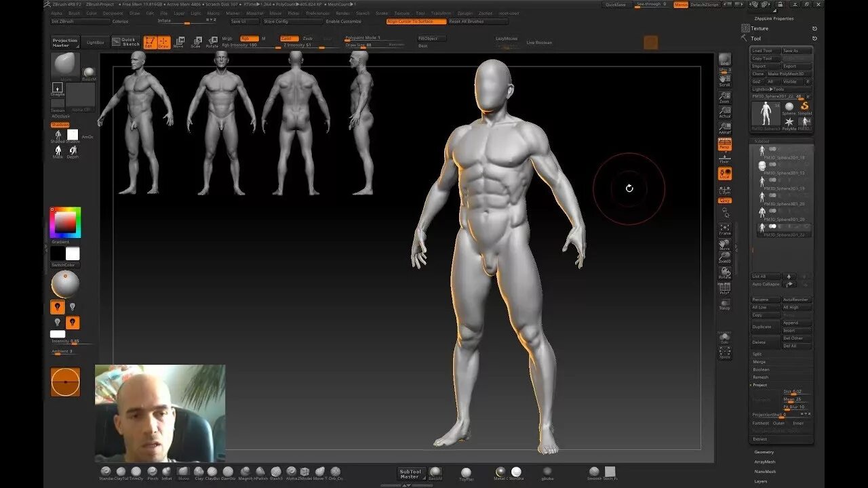Click the main color picker square
Image resolution: width=868 pixels, height=488 pixels.
[65, 222]
